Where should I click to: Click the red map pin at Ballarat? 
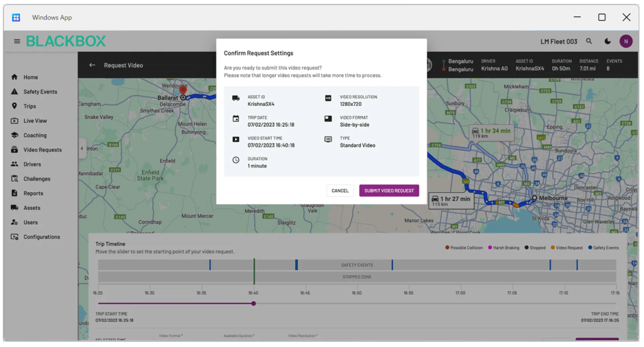click(x=183, y=91)
